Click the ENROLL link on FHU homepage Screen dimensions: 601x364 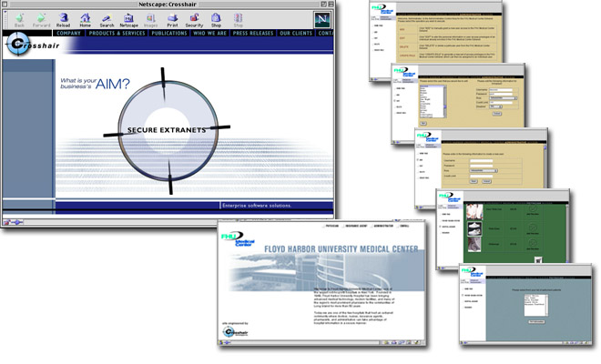pyautogui.click(x=404, y=226)
